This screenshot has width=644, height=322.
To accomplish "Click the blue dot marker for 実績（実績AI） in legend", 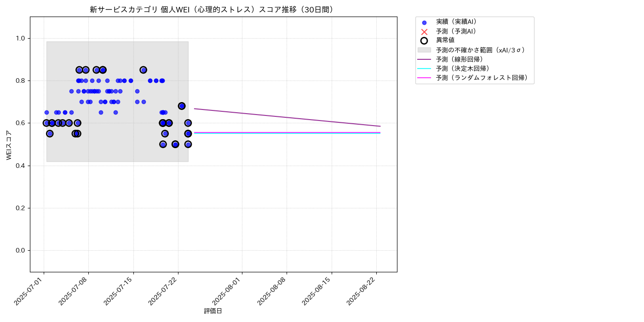I will click(x=424, y=23).
